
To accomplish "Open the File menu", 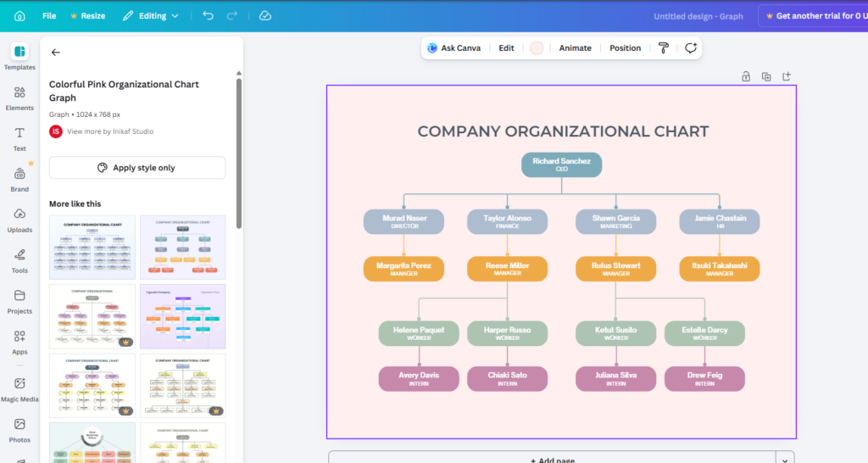I will coord(49,16).
